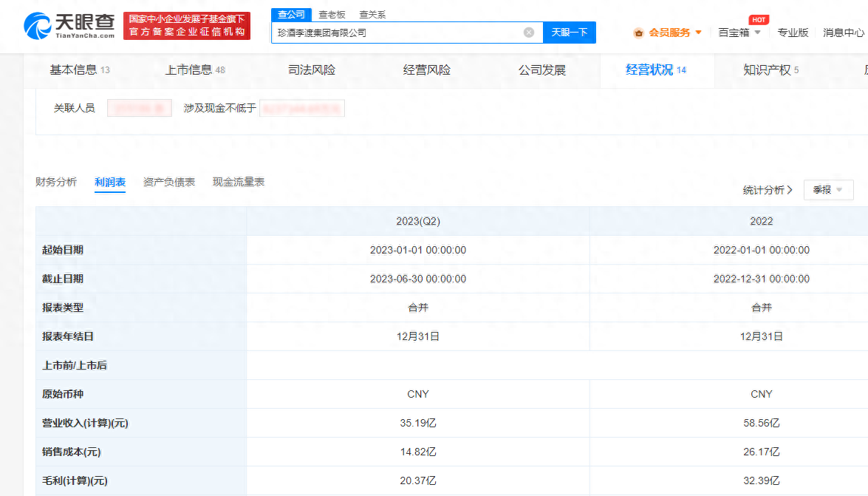Click the 国家中小企业发展子基金旗下 red banner

(x=187, y=26)
